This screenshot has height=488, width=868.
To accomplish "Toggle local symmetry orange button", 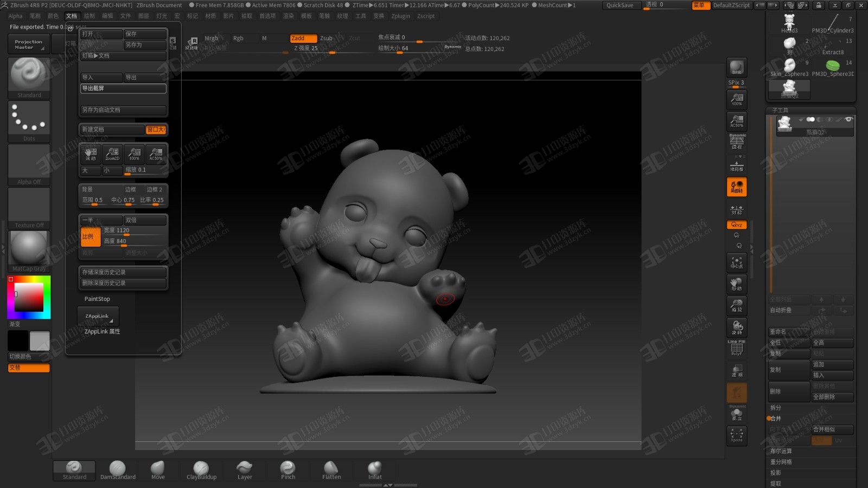I will coord(737,187).
